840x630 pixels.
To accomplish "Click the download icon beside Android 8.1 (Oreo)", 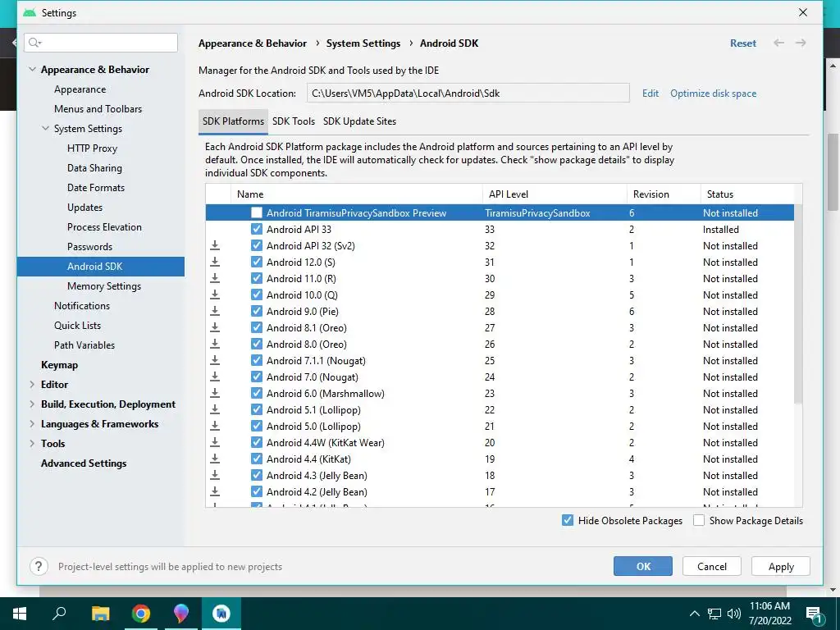I will coord(215,328).
